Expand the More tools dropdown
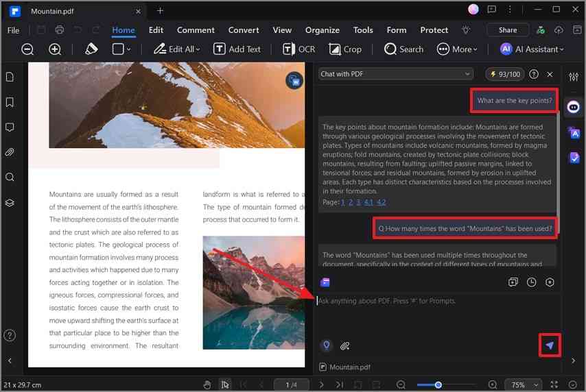Viewport: 586px width, 392px height. pos(457,49)
